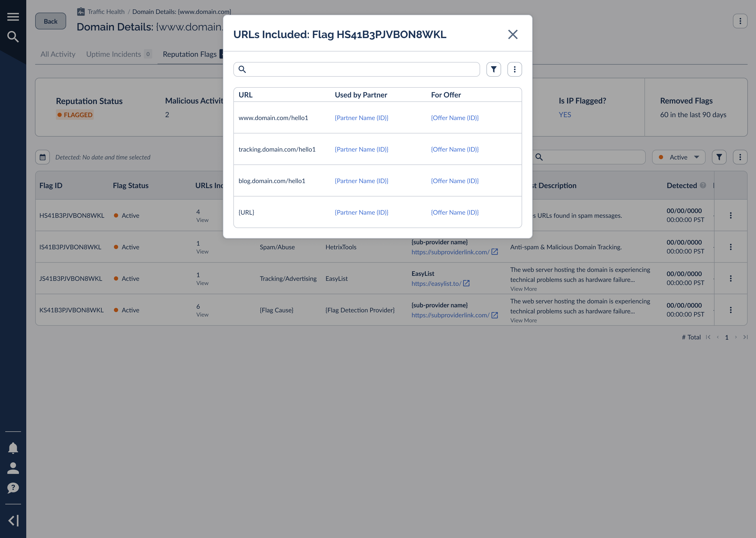Click page number 1 in pagination

click(727, 337)
